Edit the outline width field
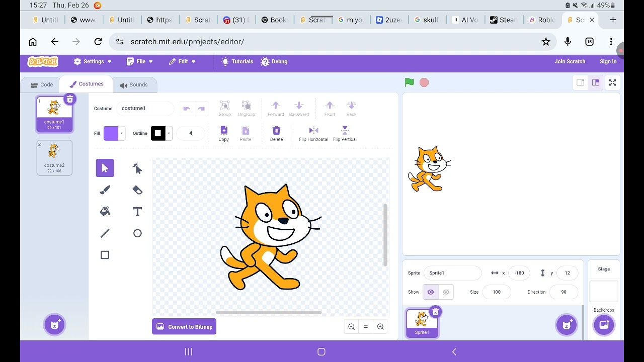This screenshot has width=644, height=362. [x=191, y=133]
